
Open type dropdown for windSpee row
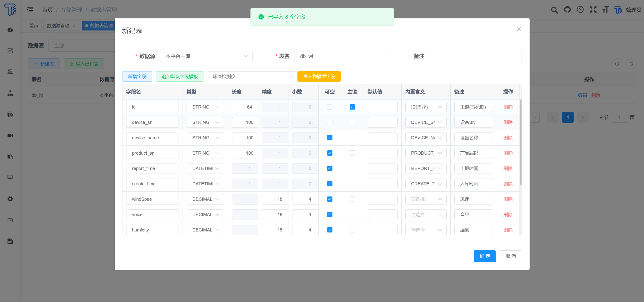[205, 199]
